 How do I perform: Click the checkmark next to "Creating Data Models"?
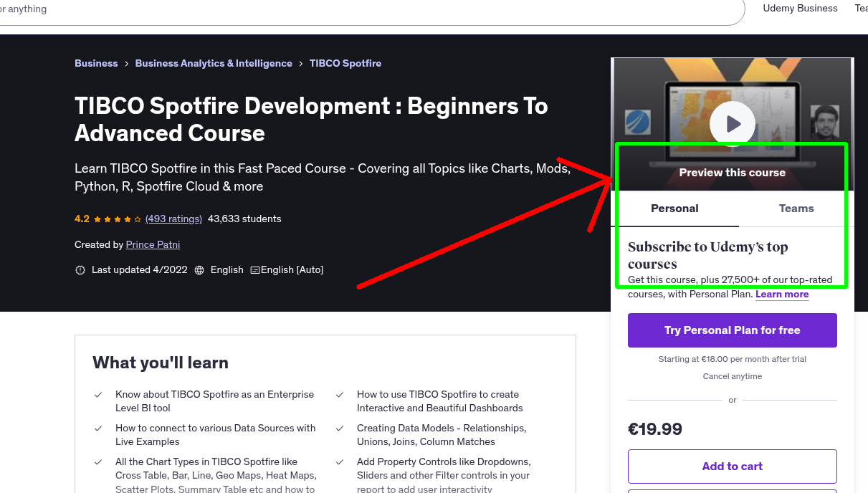[340, 428]
